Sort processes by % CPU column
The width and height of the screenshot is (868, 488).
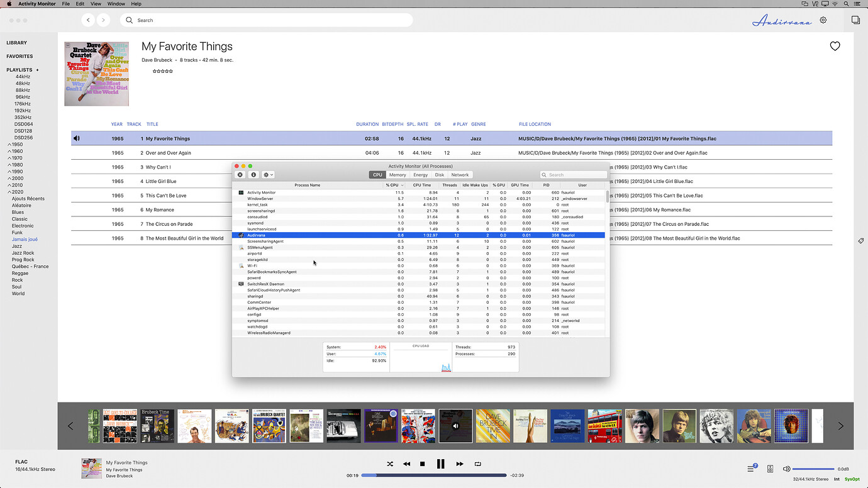pos(394,185)
